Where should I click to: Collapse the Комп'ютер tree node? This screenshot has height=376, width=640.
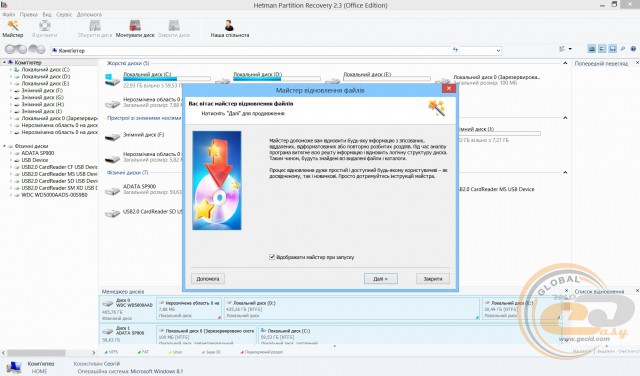4,62
